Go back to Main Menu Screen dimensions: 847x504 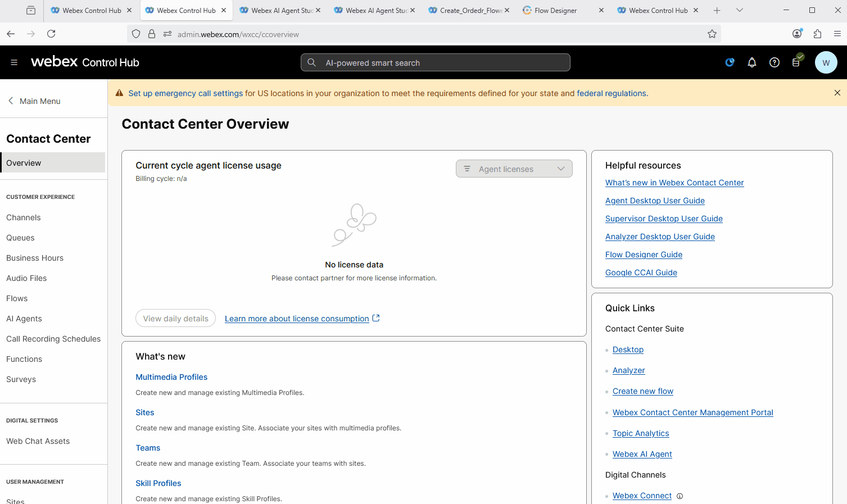coord(34,101)
